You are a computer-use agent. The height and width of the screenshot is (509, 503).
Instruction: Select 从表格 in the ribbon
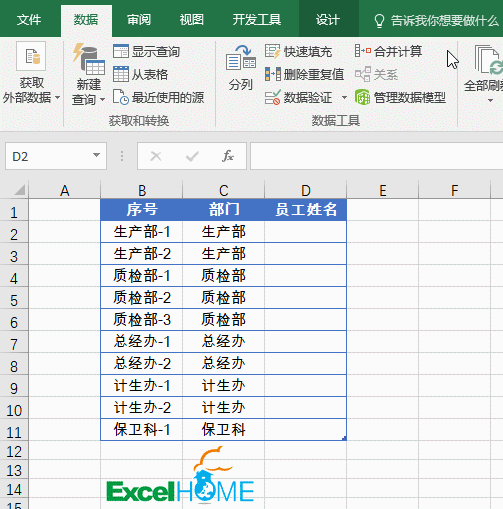click(140, 74)
